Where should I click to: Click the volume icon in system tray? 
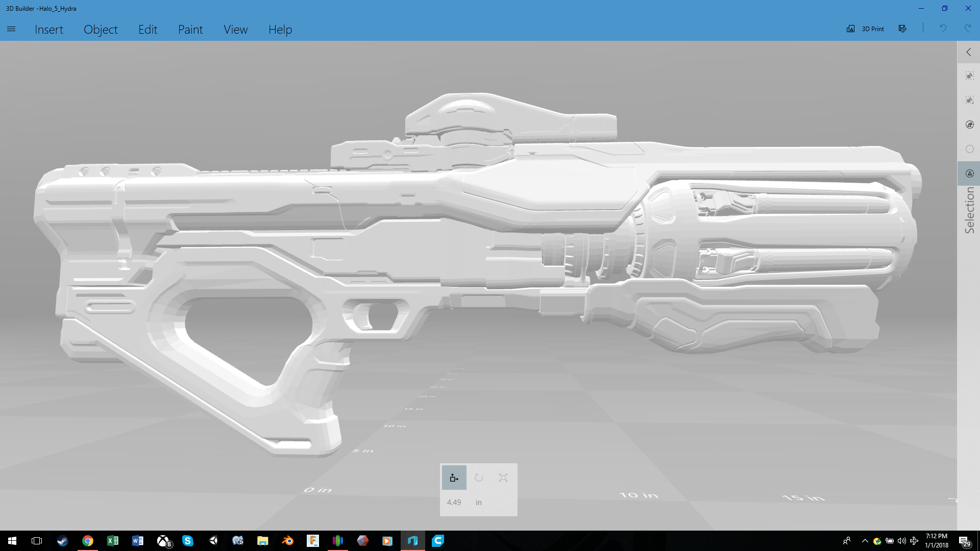(902, 541)
